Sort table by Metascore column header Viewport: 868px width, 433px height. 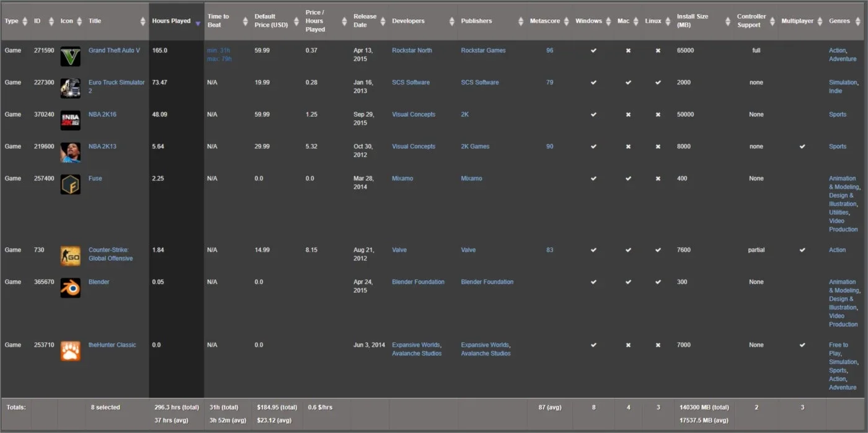tap(546, 21)
